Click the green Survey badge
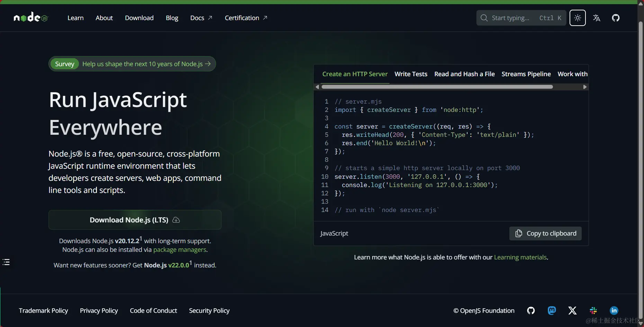 tap(65, 64)
